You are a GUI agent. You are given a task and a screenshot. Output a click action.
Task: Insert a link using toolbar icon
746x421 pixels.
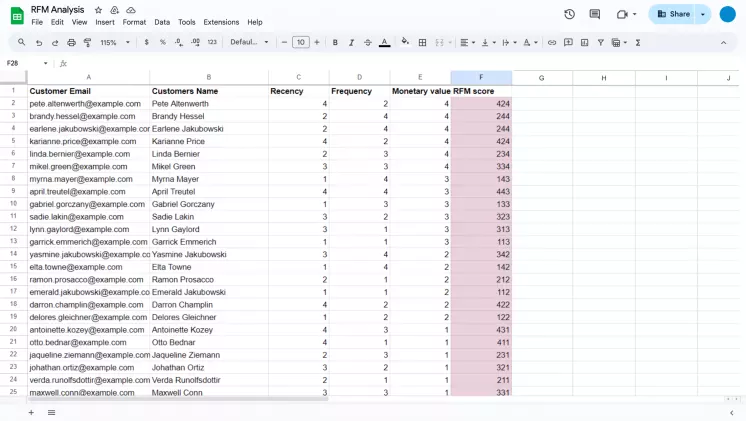coord(551,43)
